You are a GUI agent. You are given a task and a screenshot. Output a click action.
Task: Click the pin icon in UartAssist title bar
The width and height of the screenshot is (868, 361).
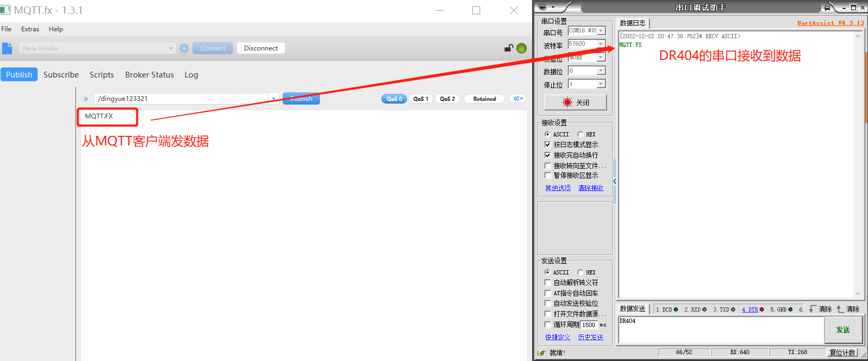point(827,7)
